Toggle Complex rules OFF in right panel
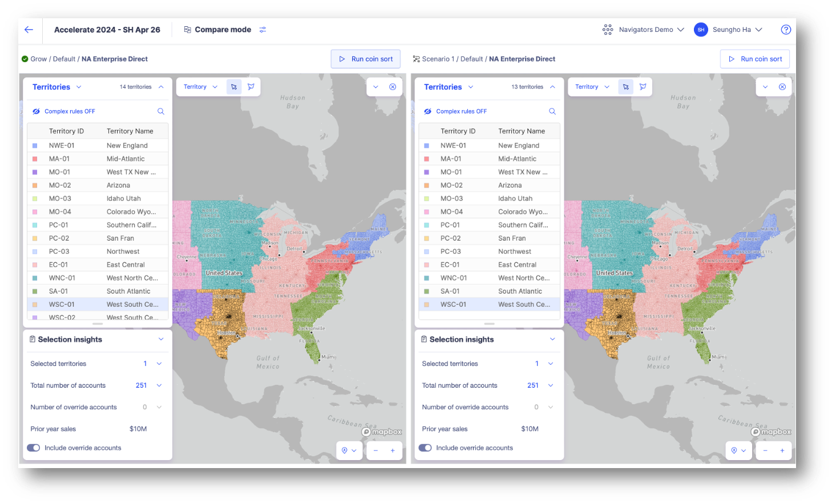The image size is (832, 504). 455,111
